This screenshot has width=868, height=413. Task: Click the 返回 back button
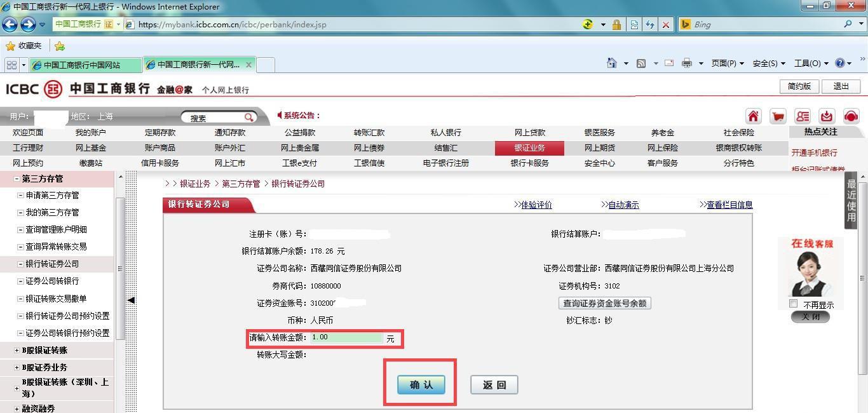(x=494, y=384)
